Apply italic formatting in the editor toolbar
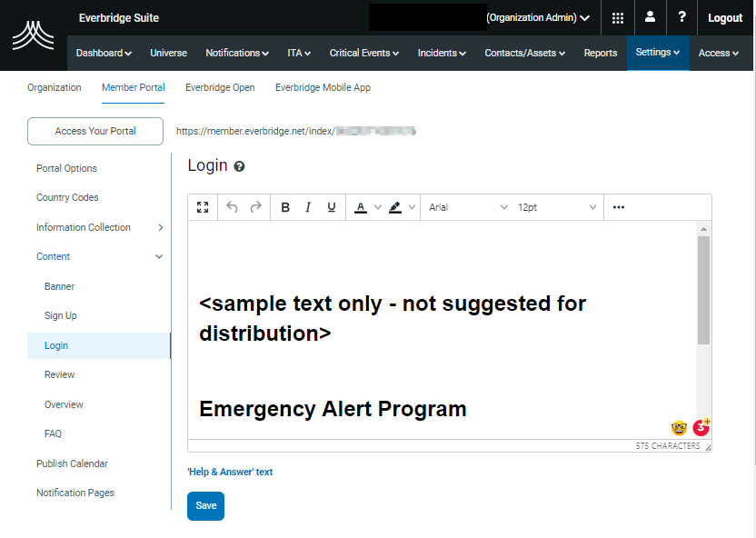This screenshot has width=756, height=538. [308, 207]
